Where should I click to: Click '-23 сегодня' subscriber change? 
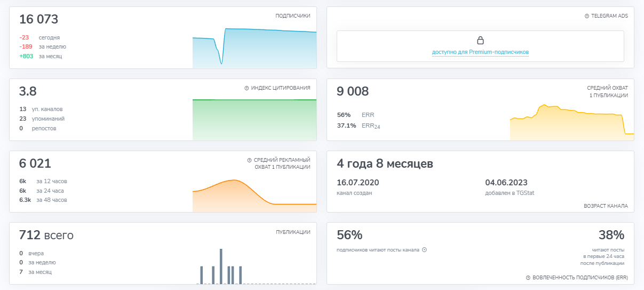click(x=39, y=37)
